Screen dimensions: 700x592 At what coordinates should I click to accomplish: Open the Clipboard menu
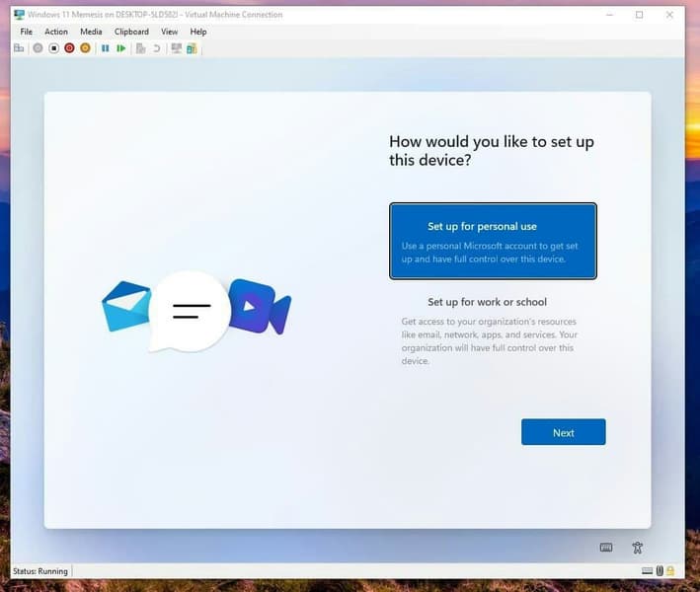[131, 32]
